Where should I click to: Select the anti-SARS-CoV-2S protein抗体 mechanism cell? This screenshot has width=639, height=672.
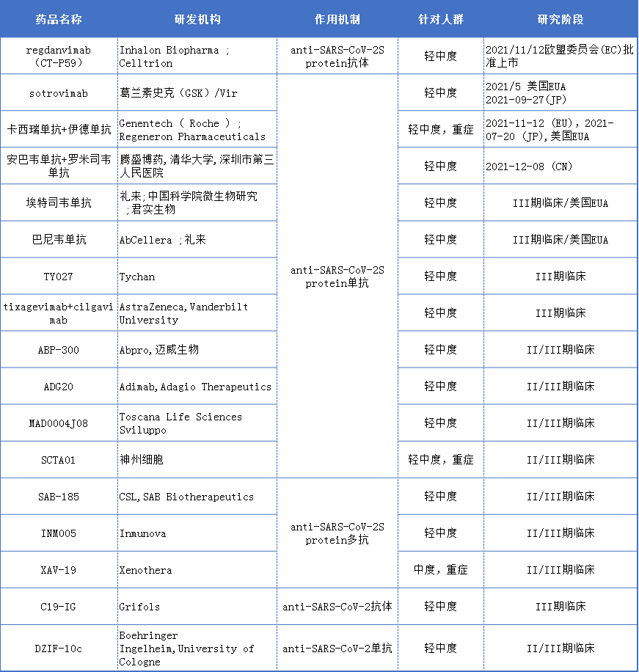pos(337,56)
